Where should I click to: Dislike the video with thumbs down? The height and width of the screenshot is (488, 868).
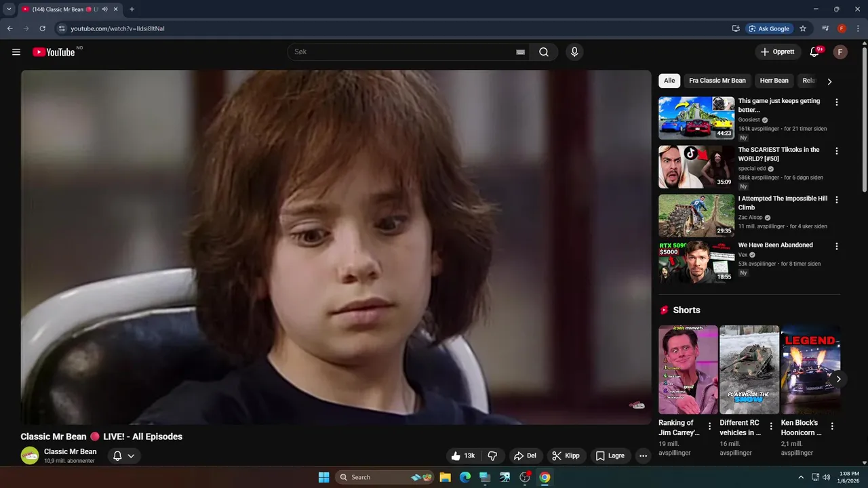click(x=493, y=456)
